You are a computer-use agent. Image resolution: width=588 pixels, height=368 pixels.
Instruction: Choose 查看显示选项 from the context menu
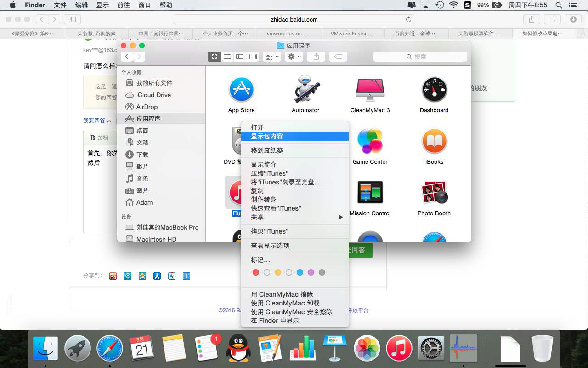(x=295, y=246)
